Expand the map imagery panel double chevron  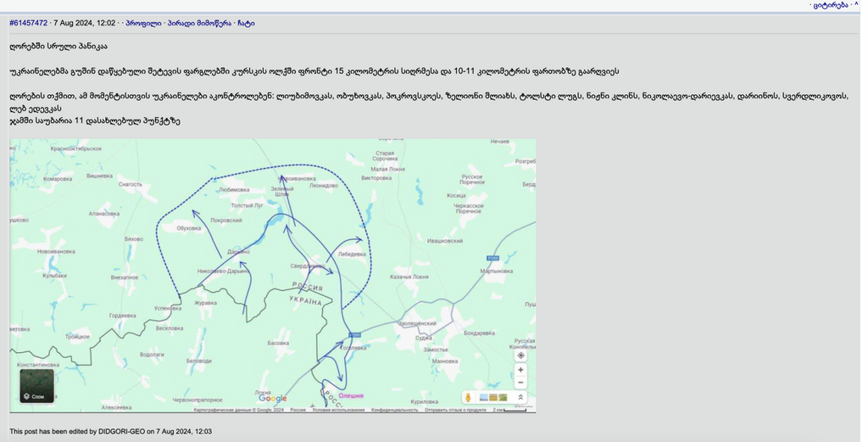[520, 398]
